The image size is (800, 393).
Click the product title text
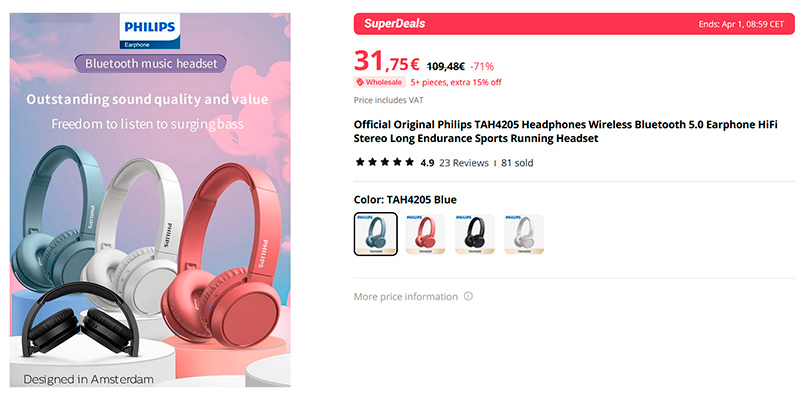point(565,132)
